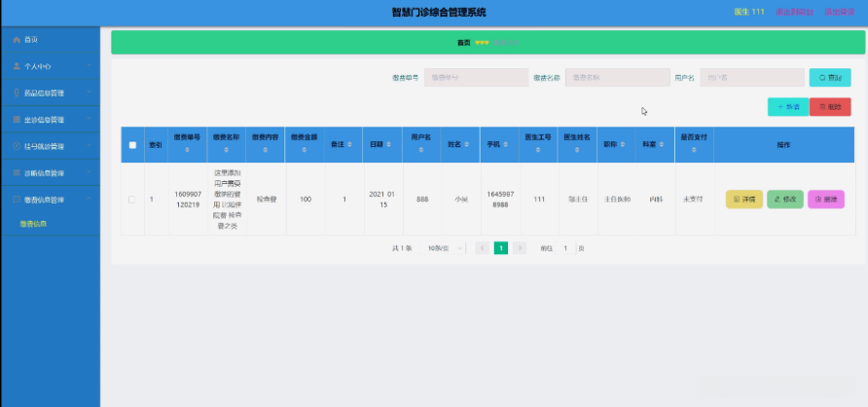Click 首页 breadcrumb link
868x407 pixels.
tap(463, 43)
